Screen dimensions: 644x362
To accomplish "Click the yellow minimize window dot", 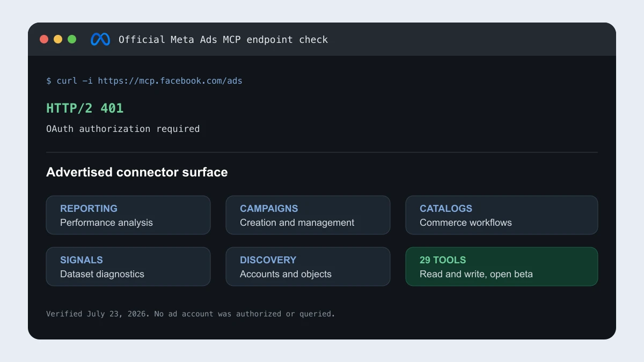I will click(x=58, y=39).
